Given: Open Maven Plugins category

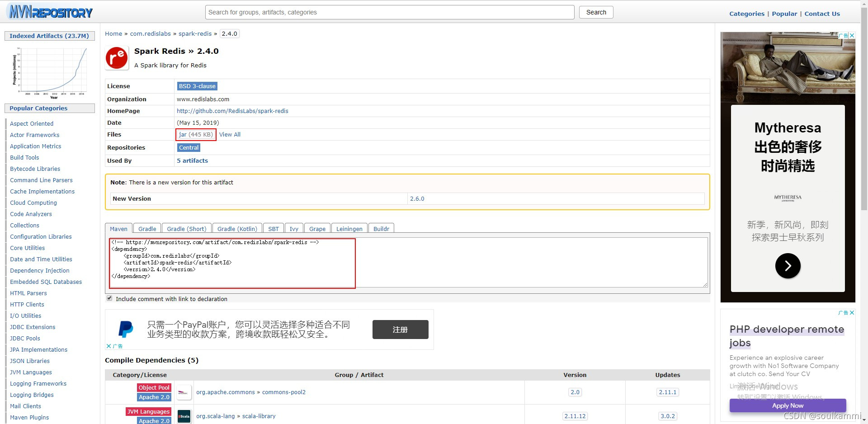Looking at the screenshot, I should (x=29, y=417).
